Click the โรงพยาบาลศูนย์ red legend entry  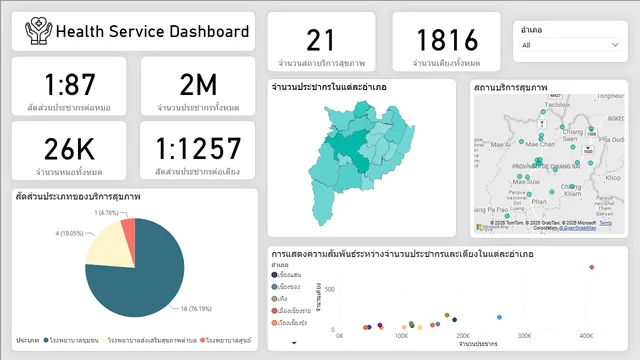[225, 340]
